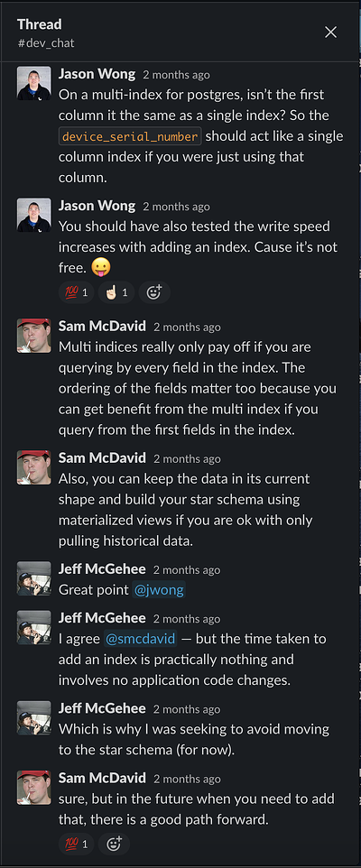Close the Thread panel
The height and width of the screenshot is (868, 361).
tap(330, 32)
